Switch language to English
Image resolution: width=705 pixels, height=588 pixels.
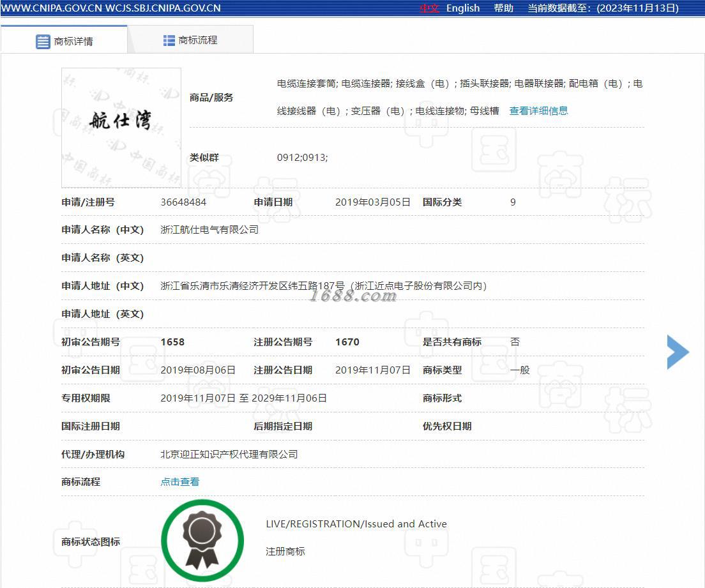462,8
